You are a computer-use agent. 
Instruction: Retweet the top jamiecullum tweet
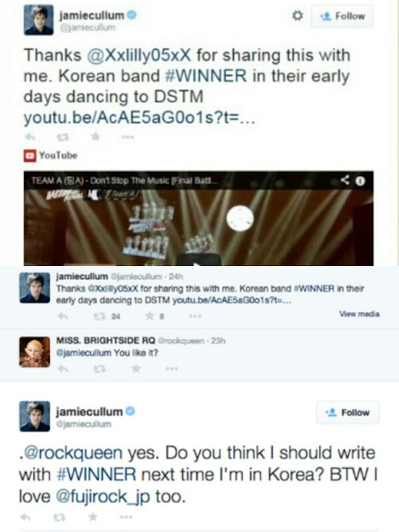point(62,137)
